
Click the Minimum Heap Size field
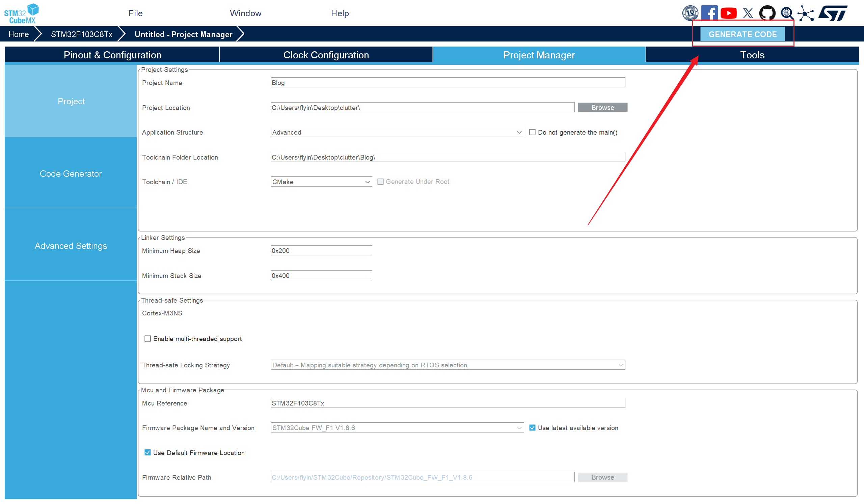321,250
